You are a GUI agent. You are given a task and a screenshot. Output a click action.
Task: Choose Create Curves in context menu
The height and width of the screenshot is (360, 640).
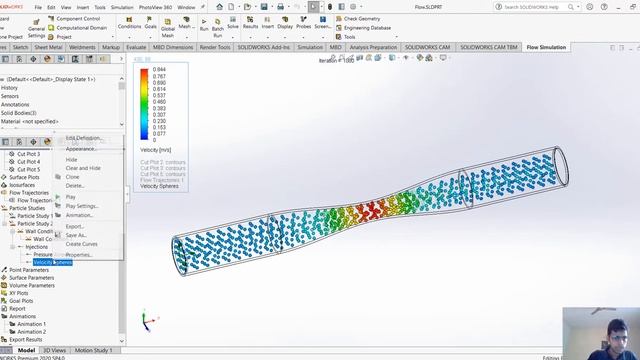(x=81, y=244)
